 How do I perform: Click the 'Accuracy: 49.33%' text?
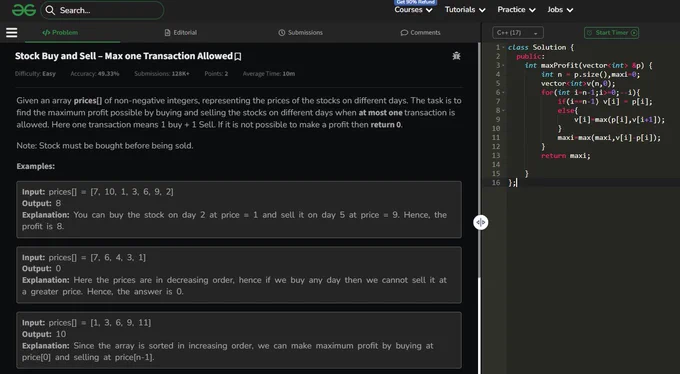pos(95,74)
